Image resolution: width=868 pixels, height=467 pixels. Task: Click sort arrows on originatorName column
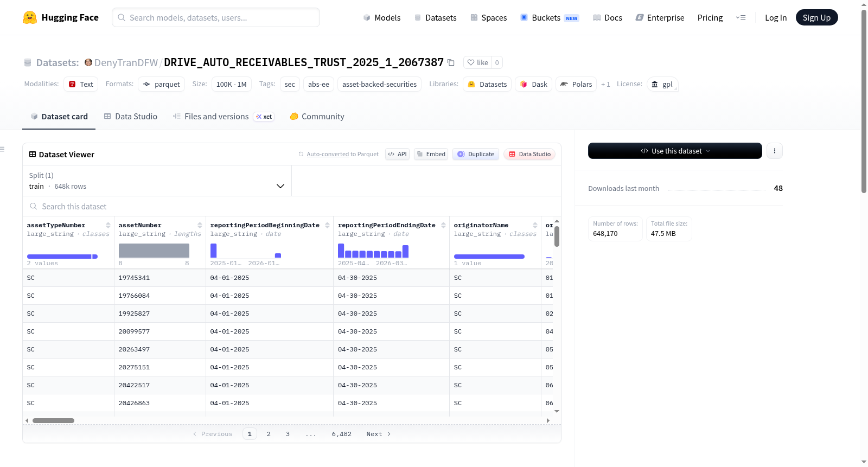[535, 225]
